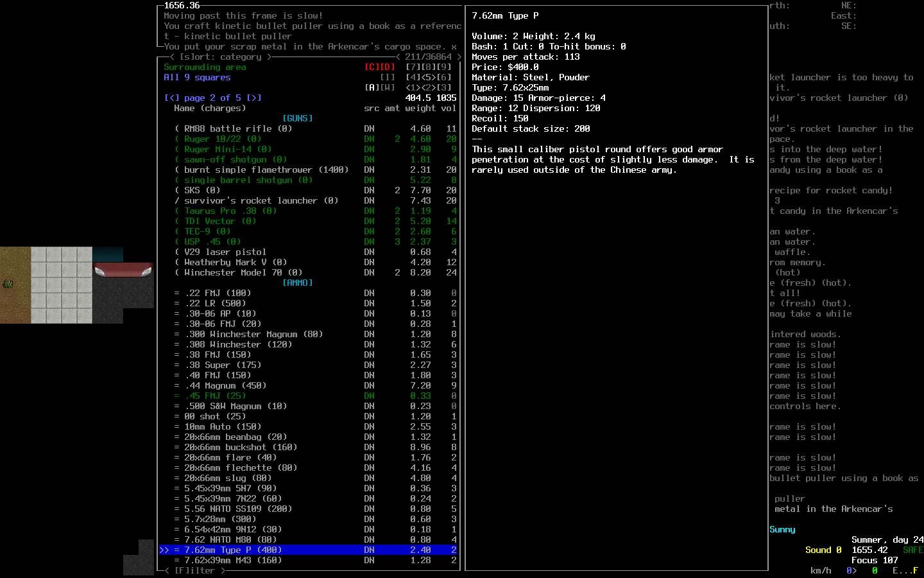Click the green shrub tile on the map
The image size is (924, 578).
(x=8, y=283)
